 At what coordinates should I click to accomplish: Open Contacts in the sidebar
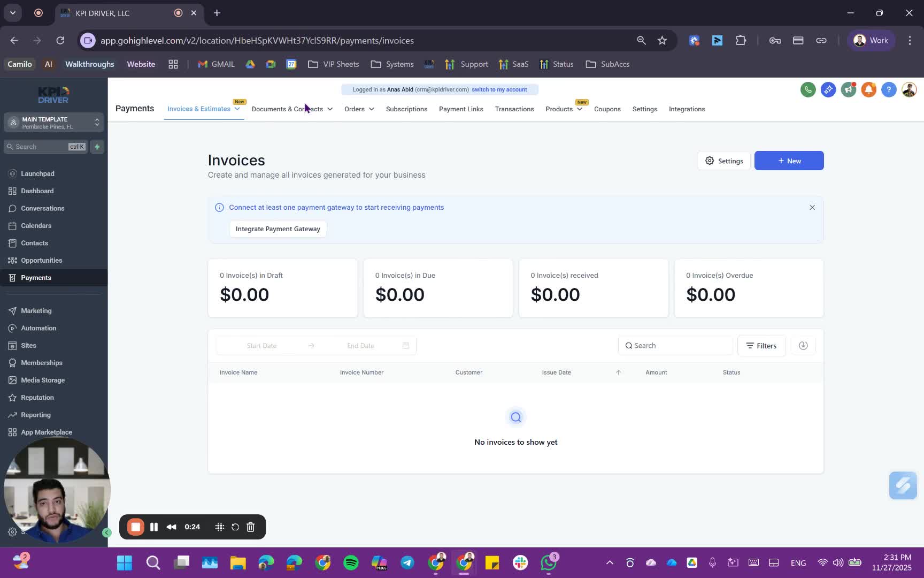click(34, 243)
